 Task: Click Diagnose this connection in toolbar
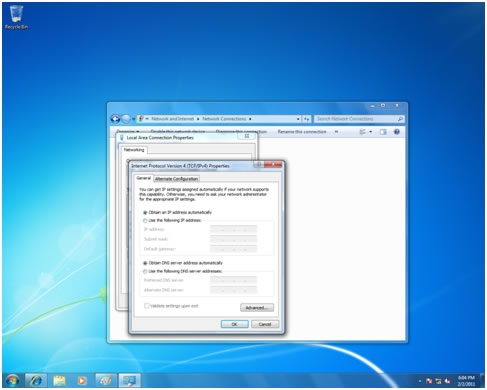click(x=241, y=132)
